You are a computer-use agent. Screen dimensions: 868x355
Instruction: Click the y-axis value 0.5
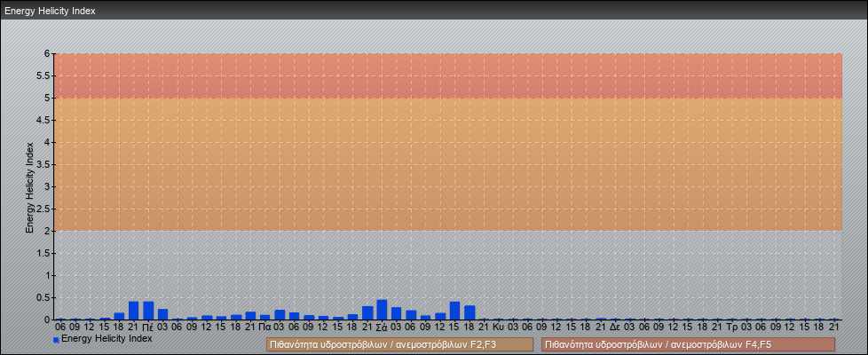coord(44,297)
